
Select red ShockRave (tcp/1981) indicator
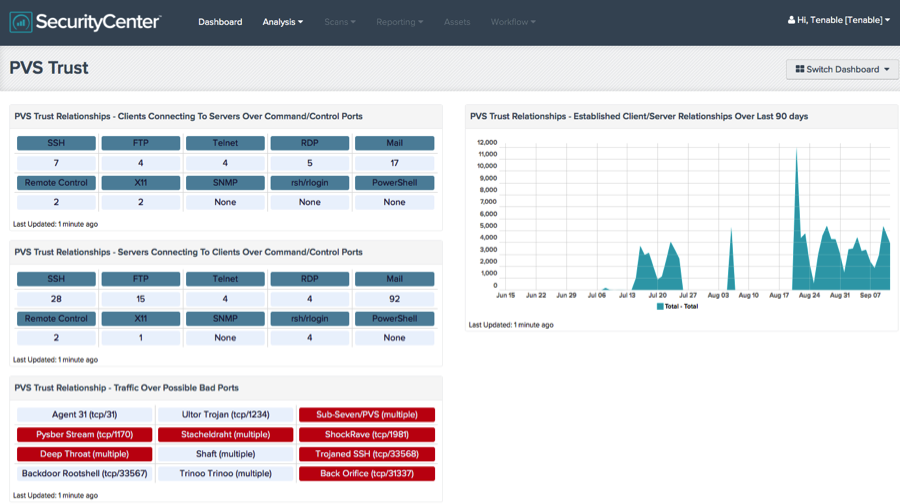(x=367, y=435)
